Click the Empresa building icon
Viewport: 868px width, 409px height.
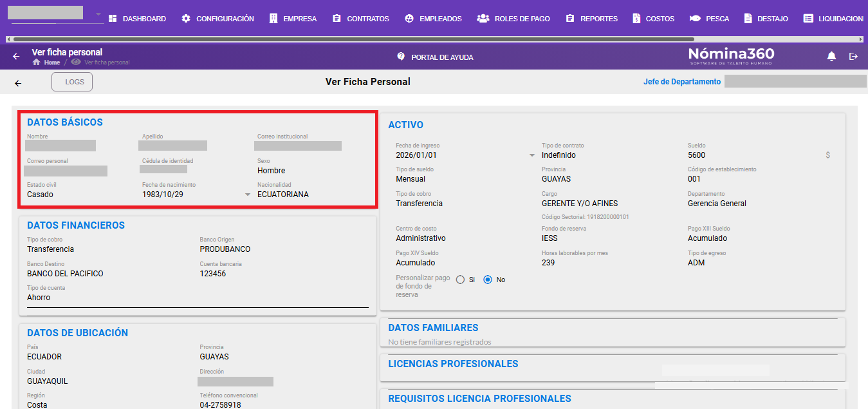(273, 19)
